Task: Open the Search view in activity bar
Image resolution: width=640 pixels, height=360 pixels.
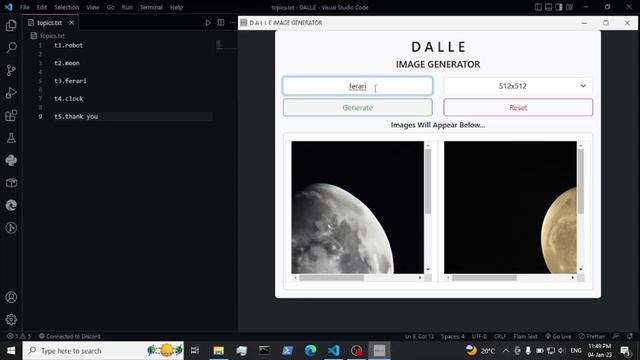Action: 11,47
